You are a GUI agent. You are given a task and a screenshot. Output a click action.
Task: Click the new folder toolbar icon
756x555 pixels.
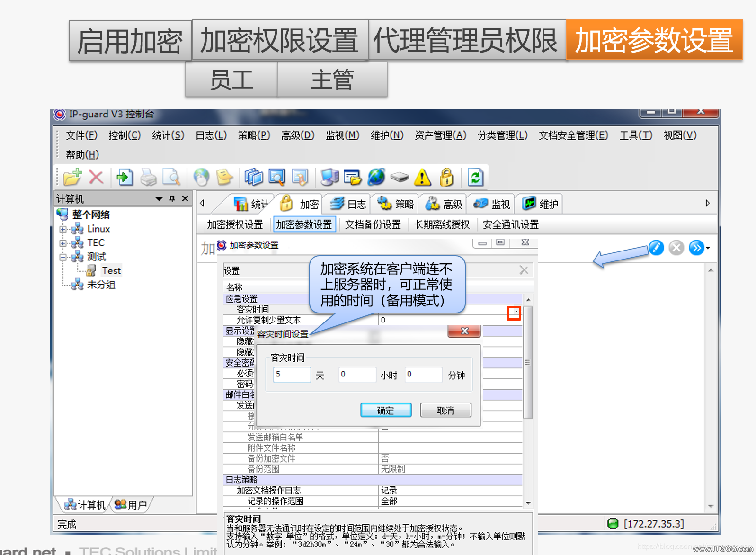coord(73,178)
